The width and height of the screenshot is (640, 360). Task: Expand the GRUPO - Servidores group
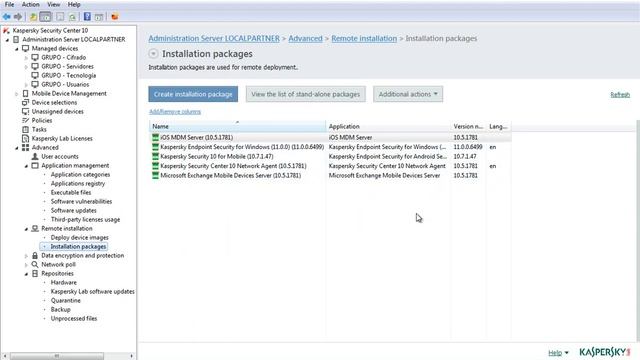coord(26,67)
